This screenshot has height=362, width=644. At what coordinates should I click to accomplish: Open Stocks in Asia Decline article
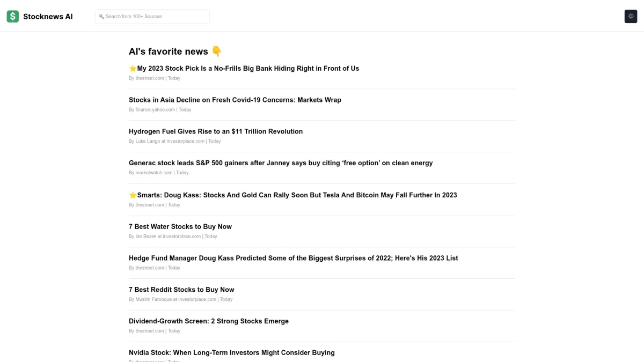pos(235,100)
